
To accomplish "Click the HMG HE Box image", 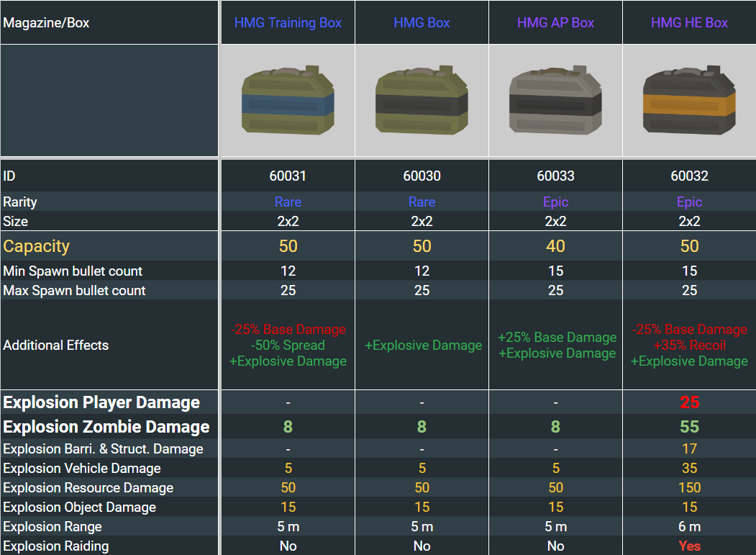I will click(689, 100).
